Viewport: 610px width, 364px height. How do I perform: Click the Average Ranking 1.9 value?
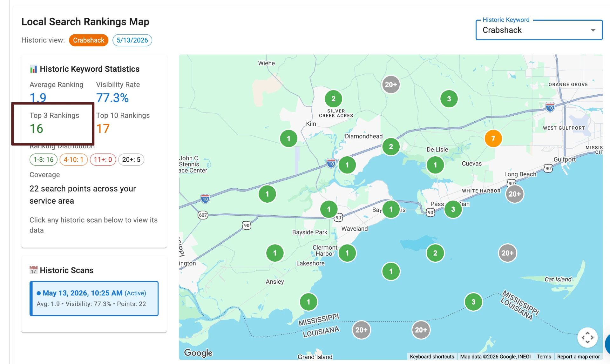point(38,98)
